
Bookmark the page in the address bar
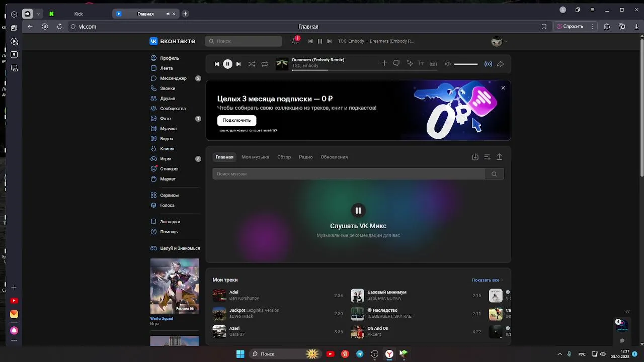[x=544, y=27]
